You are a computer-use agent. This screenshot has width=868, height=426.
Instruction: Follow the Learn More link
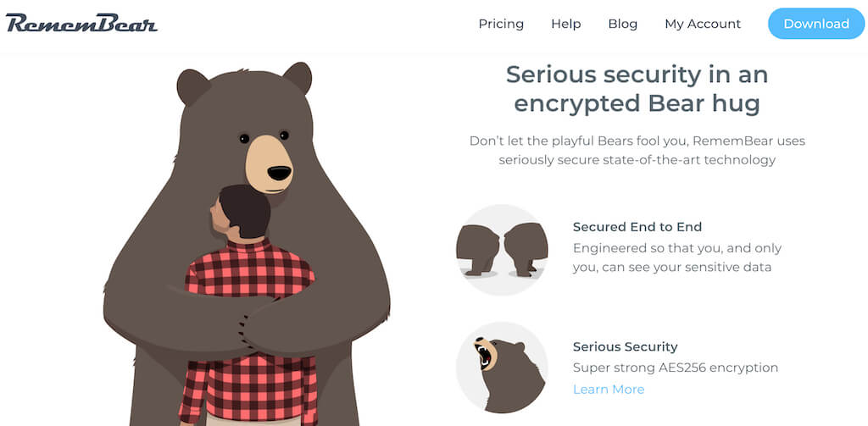pos(609,390)
